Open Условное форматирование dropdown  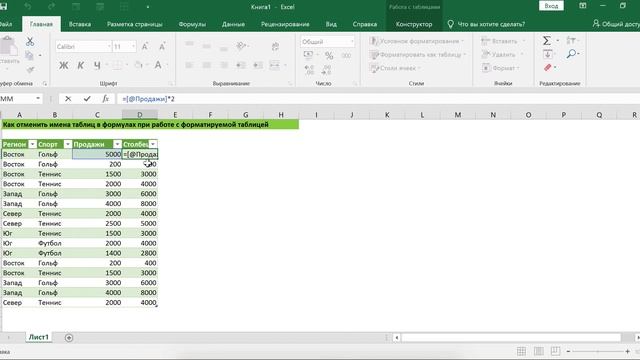pos(417,41)
